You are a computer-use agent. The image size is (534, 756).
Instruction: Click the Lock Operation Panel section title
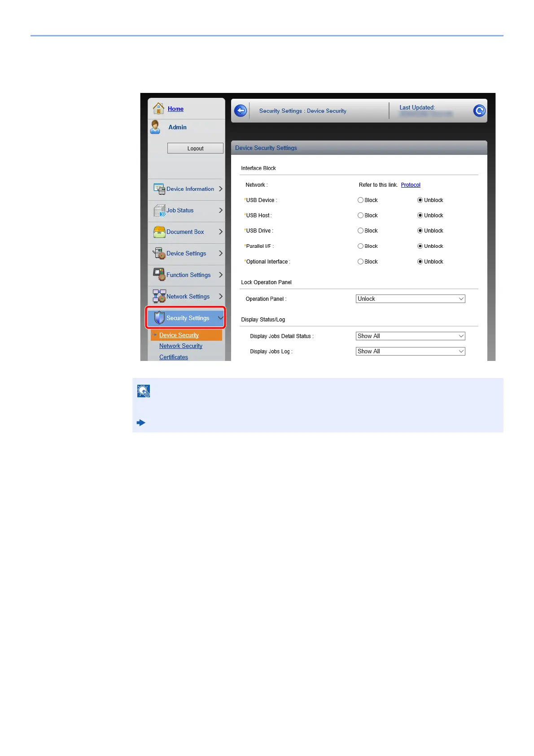click(266, 282)
